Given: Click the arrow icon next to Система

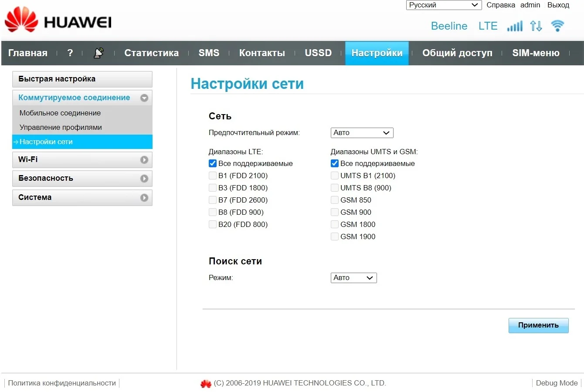Looking at the screenshot, I should click(144, 198).
